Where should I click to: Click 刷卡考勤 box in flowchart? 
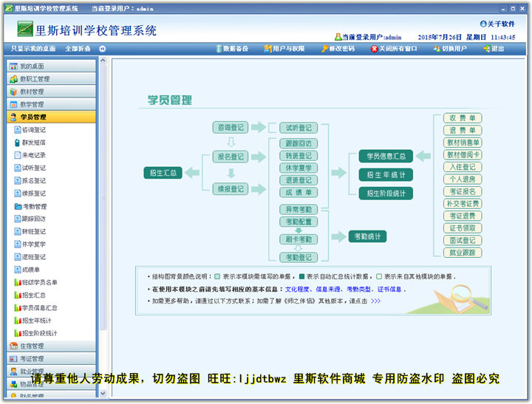299,239
